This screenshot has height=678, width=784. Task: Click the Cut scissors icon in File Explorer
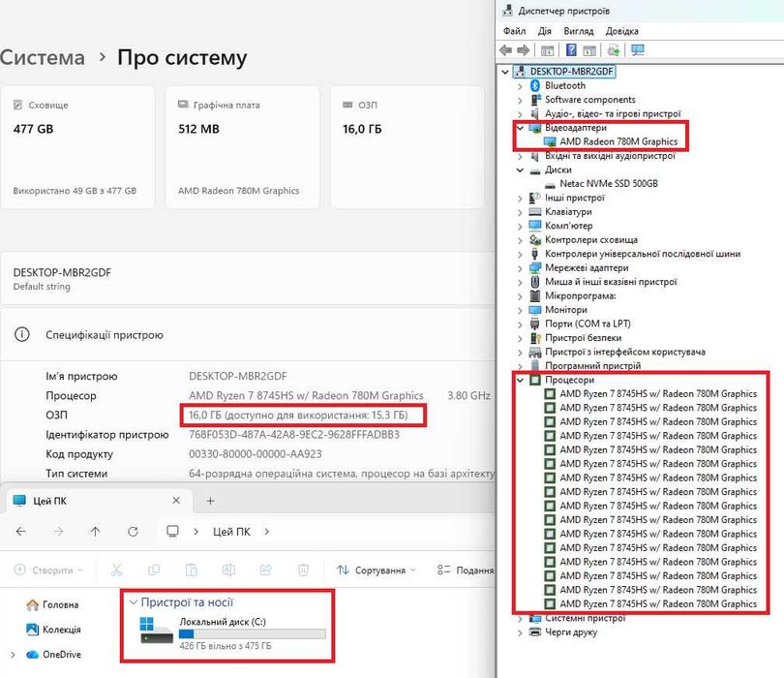point(116,570)
